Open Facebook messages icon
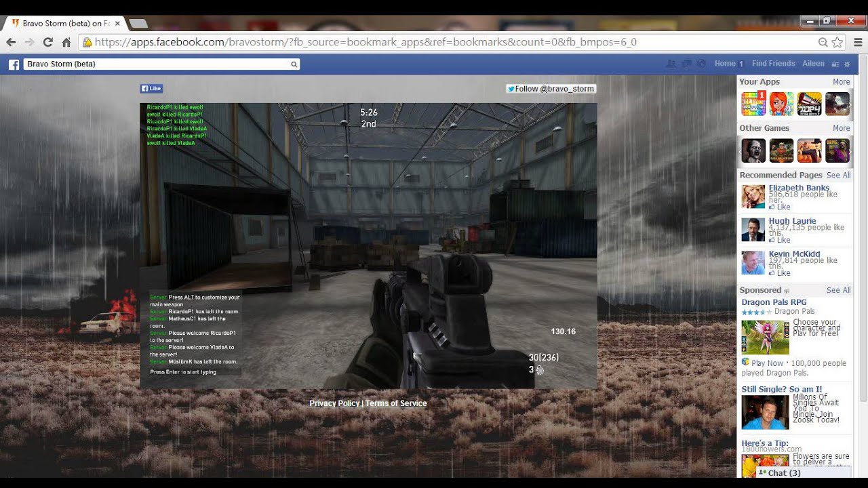868x488 pixels. coord(686,64)
